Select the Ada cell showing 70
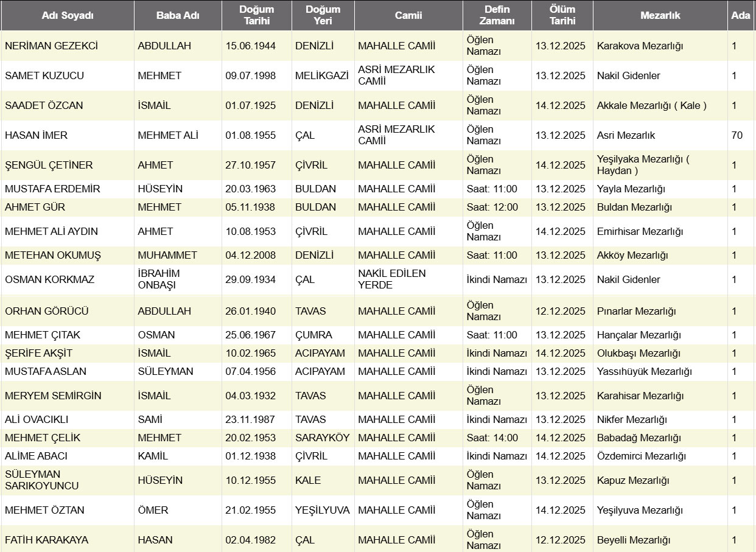The image size is (756, 552). tap(737, 135)
